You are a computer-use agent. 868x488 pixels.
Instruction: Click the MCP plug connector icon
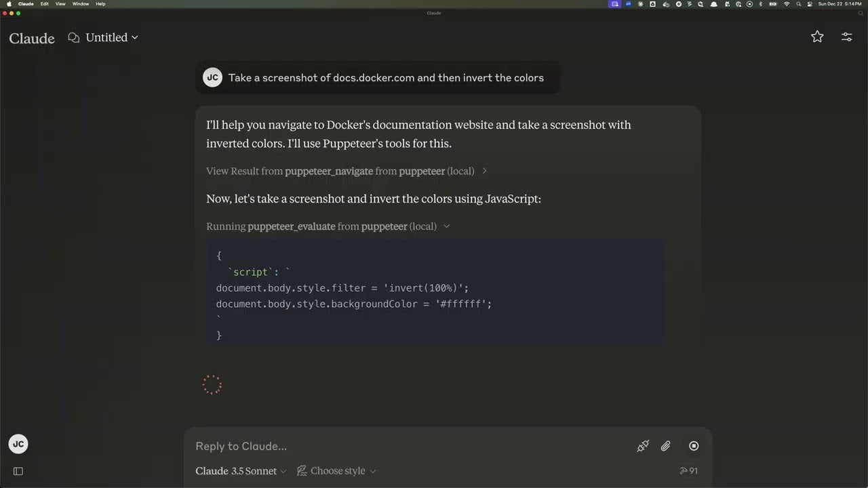[x=643, y=446]
